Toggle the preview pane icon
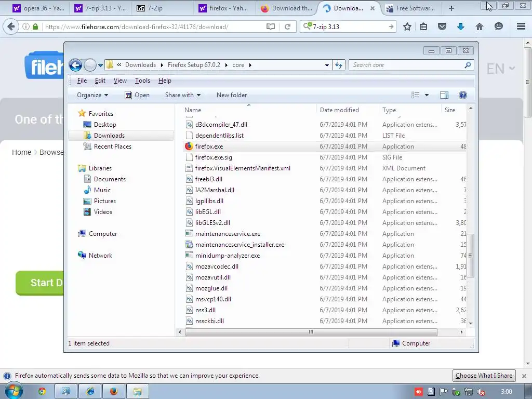Screen dimensions: 532x399 (x=444, y=95)
